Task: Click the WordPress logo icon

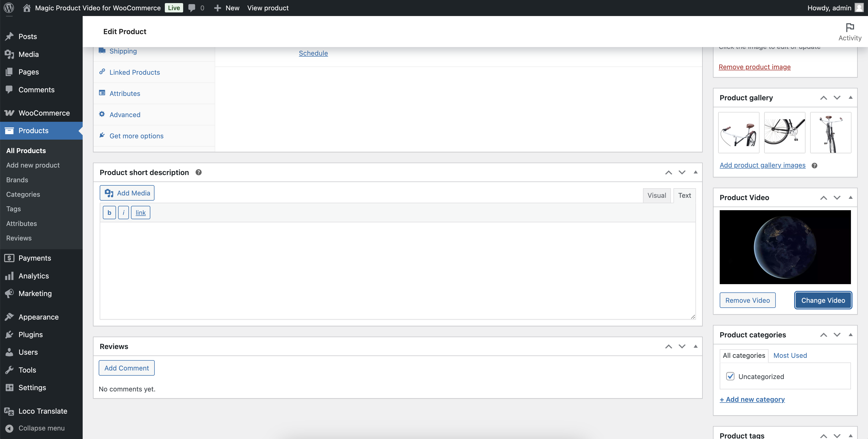Action: [9, 8]
